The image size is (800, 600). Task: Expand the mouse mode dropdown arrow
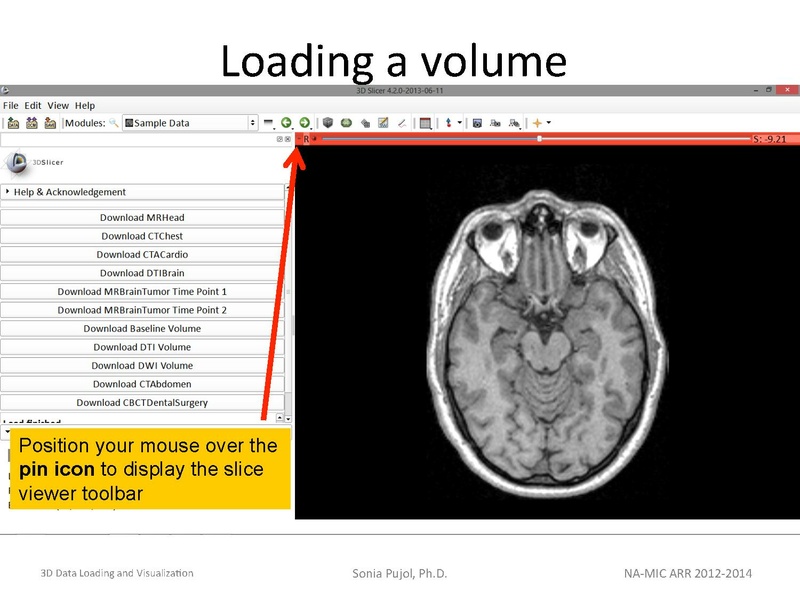coord(460,122)
